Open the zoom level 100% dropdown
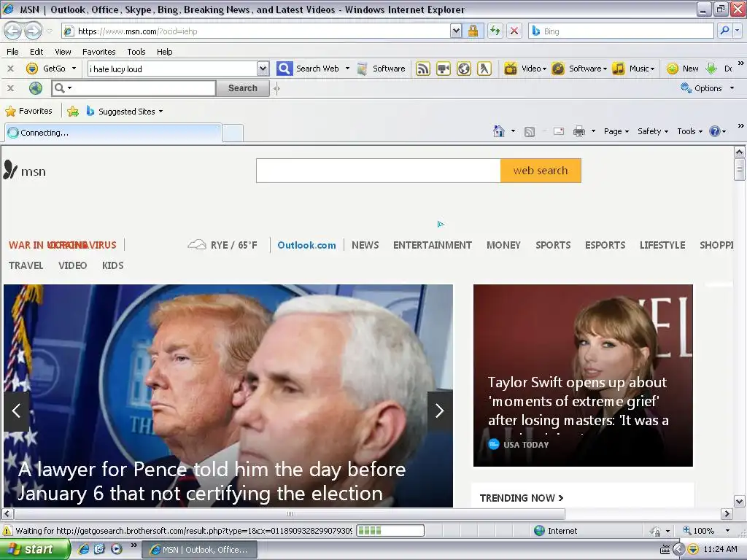 (727, 531)
